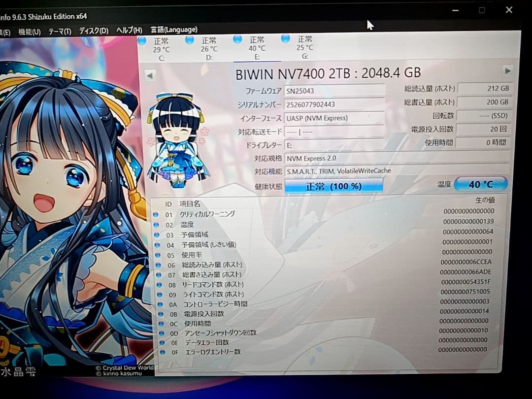532x399 pixels.
Task: Open the 言語(Language) menu
Action: pyautogui.click(x=173, y=30)
